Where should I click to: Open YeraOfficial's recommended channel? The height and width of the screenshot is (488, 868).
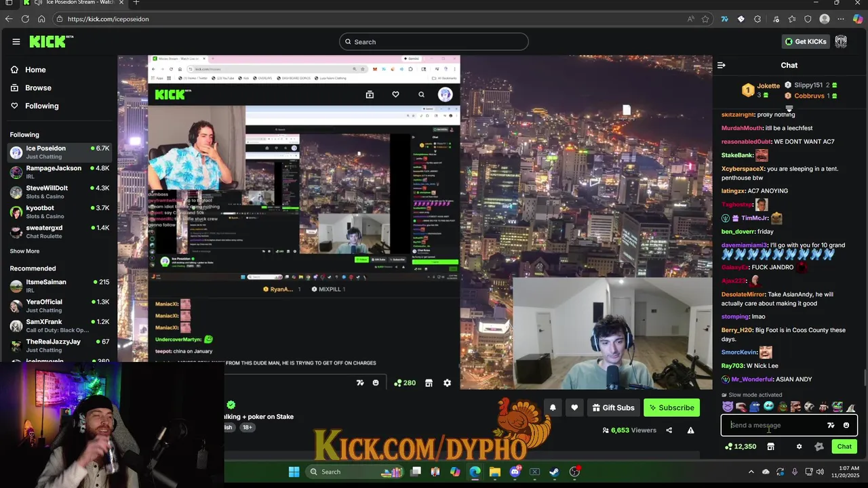click(x=59, y=306)
